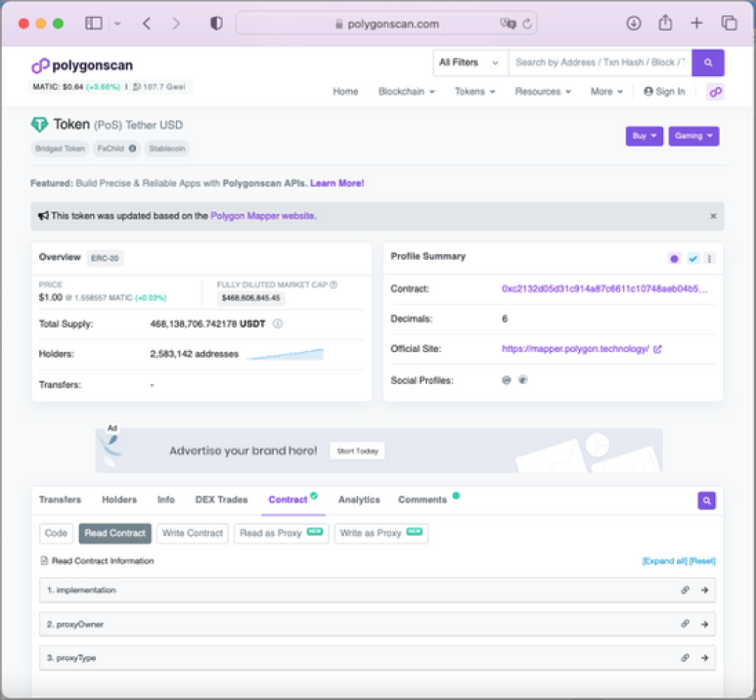Click Home in navigation
The height and width of the screenshot is (700, 756).
pyautogui.click(x=346, y=92)
